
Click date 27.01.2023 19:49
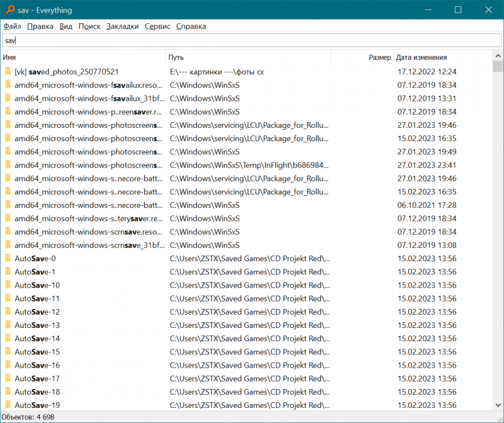[427, 152]
